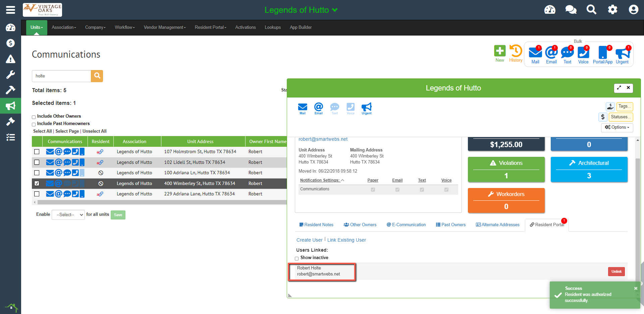Open communication History clock icon
Viewport: 644px width, 314px height.
516,51
